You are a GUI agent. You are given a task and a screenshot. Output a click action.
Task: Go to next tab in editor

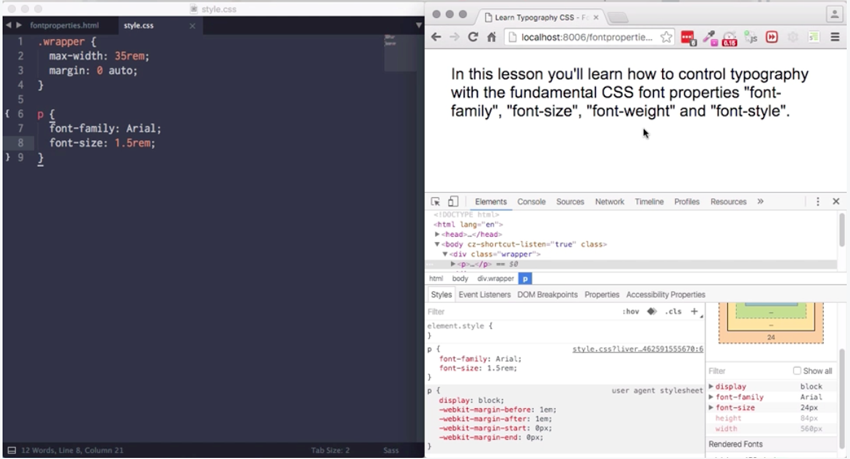coord(19,25)
